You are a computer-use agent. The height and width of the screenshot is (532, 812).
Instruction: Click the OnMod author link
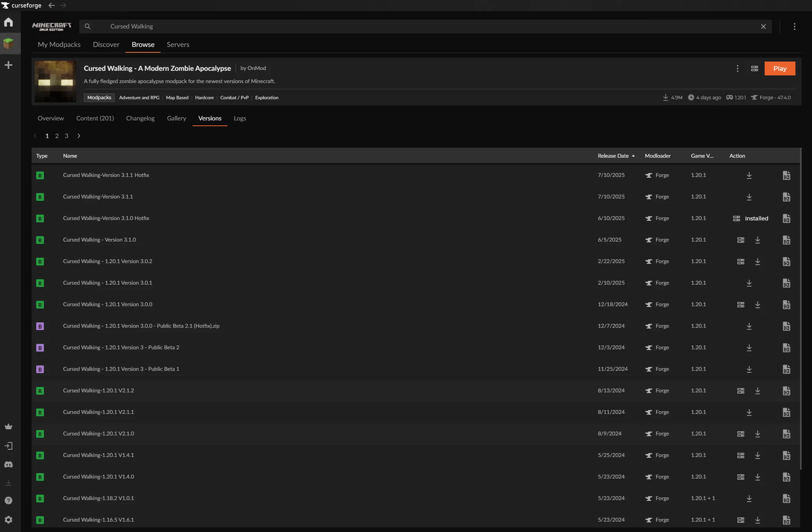coord(256,68)
